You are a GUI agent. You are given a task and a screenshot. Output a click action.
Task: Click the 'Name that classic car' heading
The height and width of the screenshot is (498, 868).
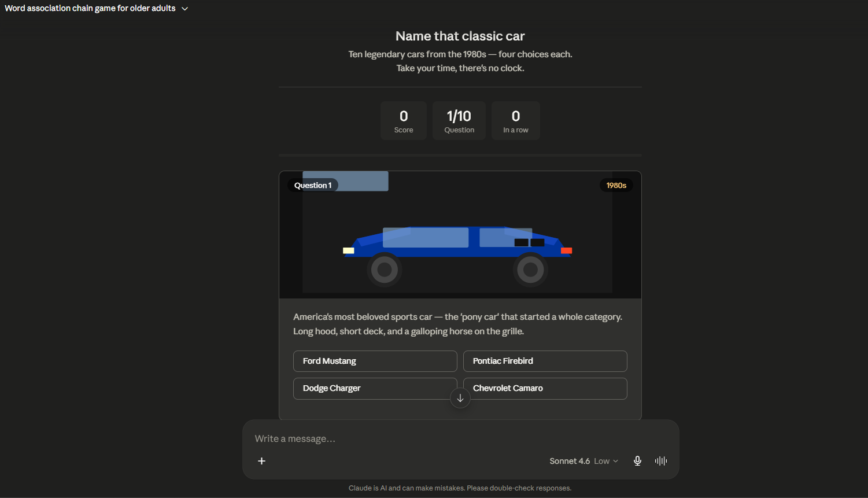[460, 36]
